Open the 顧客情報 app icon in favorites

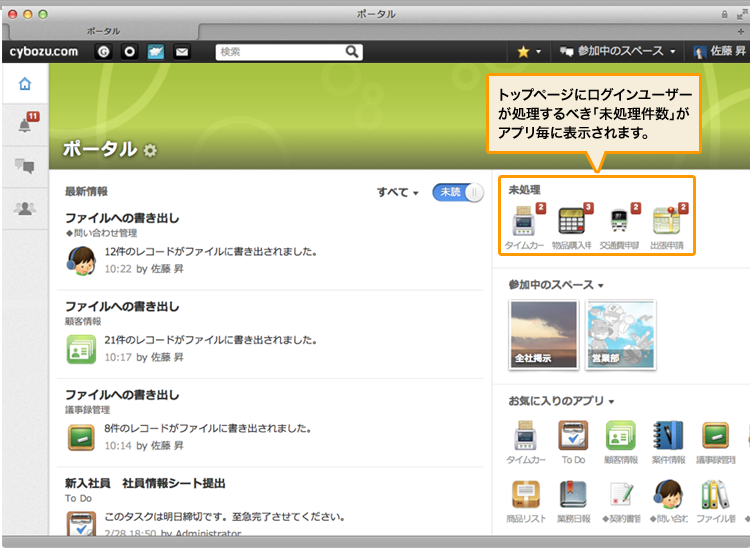coord(620,436)
